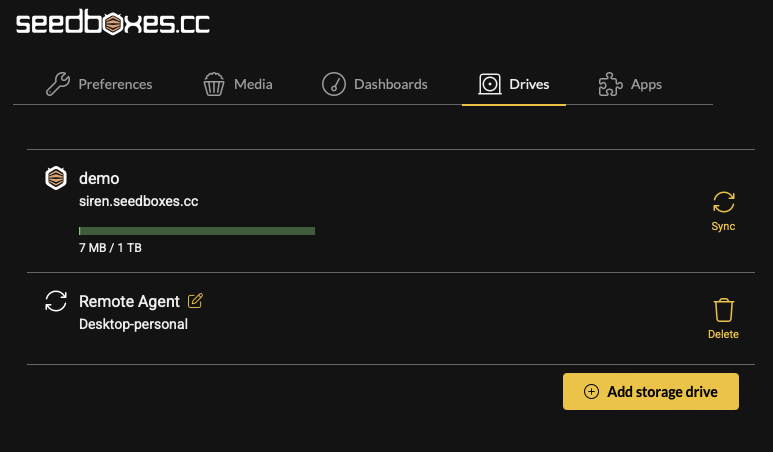
Task: Go to the Apps tab
Action: tap(646, 84)
